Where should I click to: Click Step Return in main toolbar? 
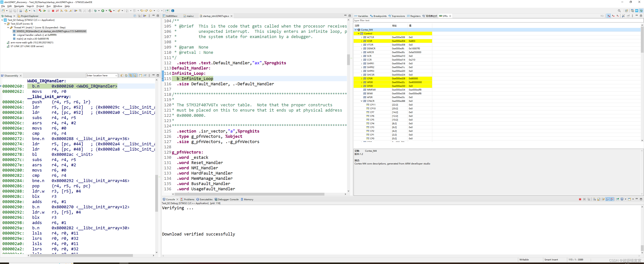[x=71, y=11]
